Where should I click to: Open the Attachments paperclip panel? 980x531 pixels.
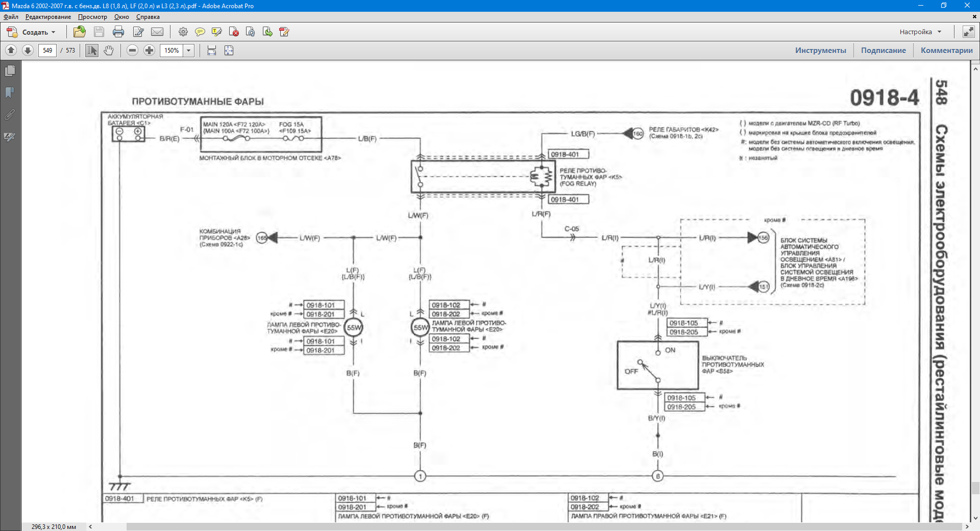pos(10,114)
